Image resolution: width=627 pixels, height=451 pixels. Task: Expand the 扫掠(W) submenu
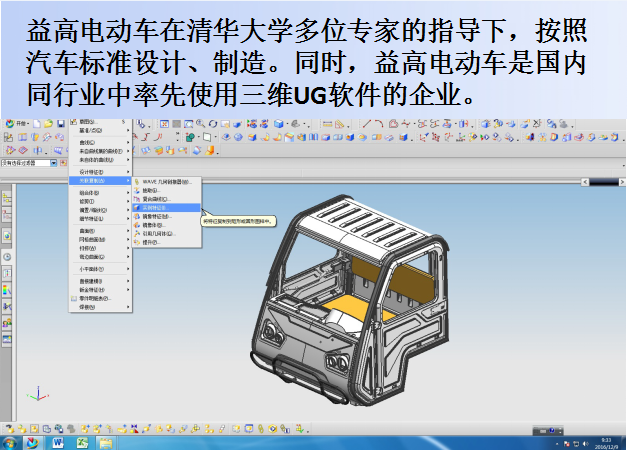(100, 248)
